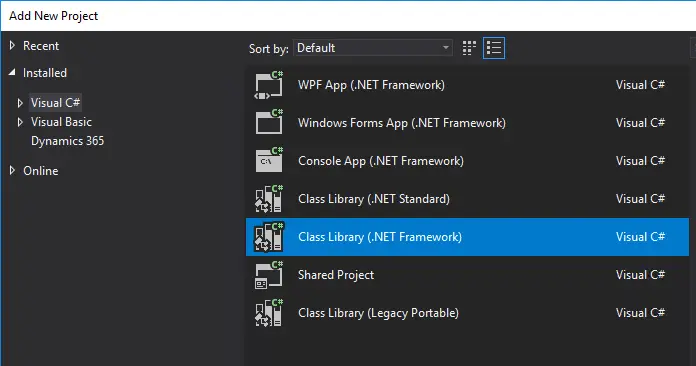Click the Class Library .NET Framework icon

click(269, 237)
